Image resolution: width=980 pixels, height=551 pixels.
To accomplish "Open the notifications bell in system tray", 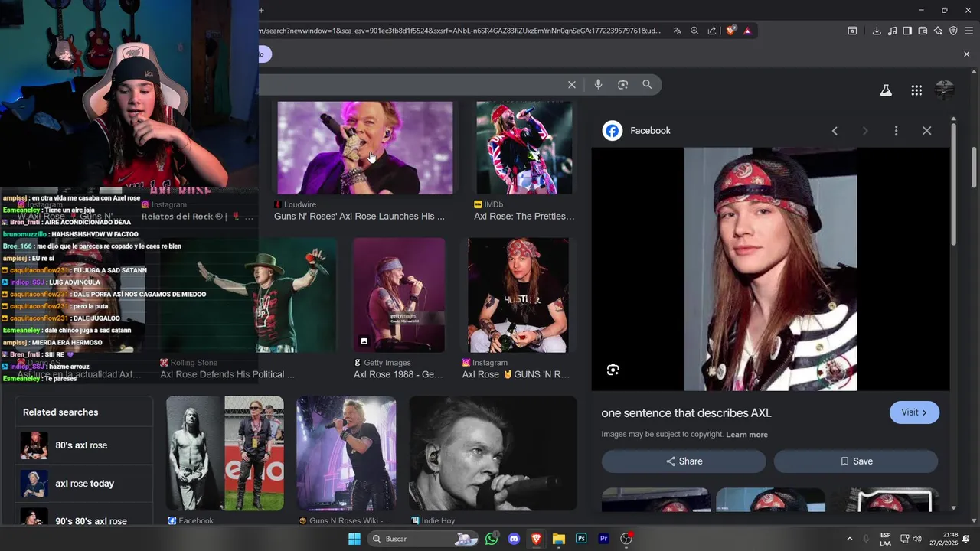I will coord(966,539).
